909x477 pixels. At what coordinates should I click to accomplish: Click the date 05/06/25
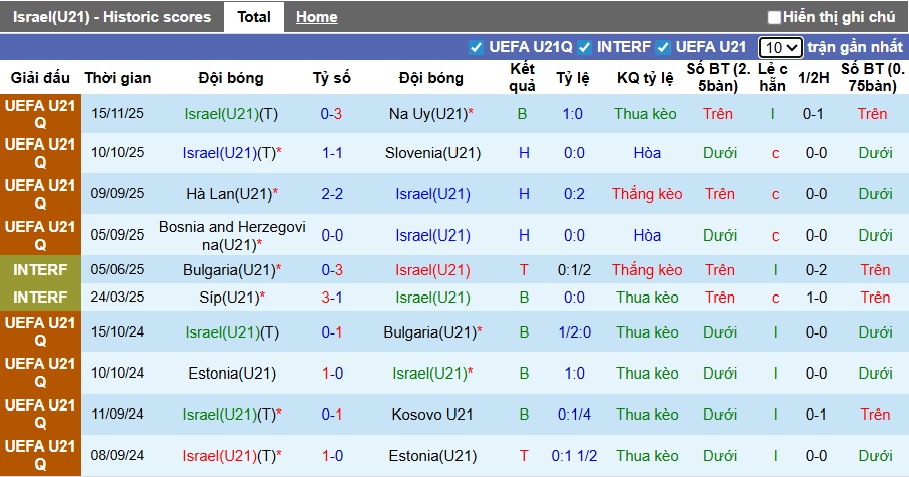pos(117,270)
